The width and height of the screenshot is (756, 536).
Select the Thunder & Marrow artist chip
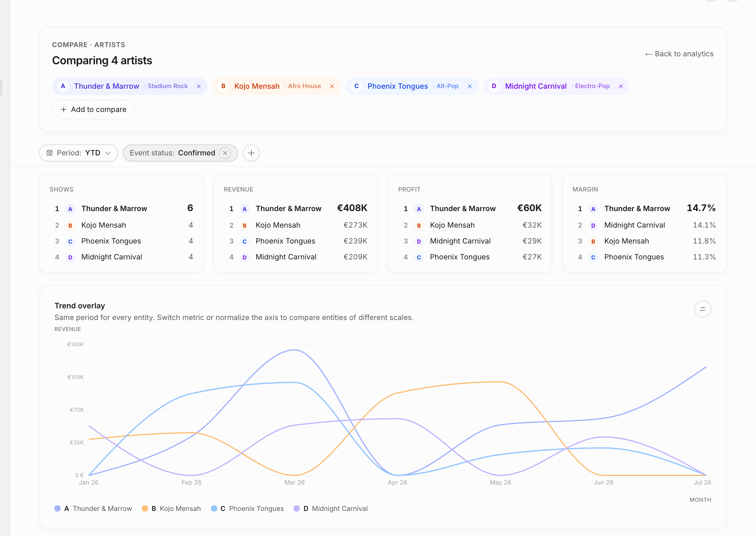[x=130, y=86]
